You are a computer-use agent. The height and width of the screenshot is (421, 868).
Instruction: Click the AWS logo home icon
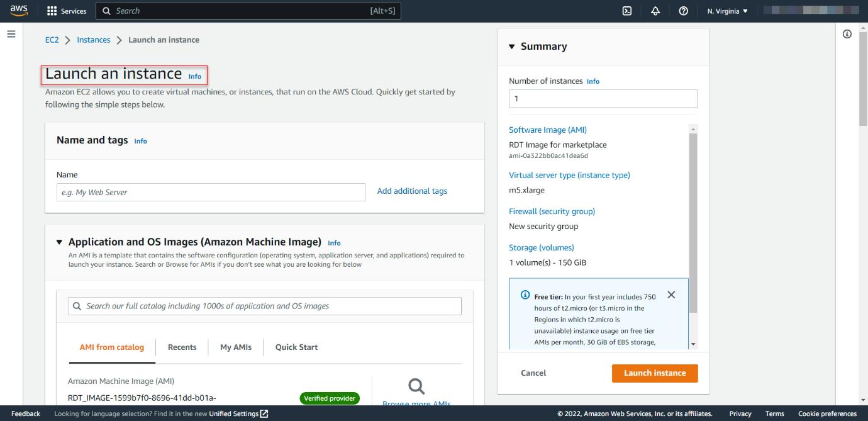click(19, 11)
